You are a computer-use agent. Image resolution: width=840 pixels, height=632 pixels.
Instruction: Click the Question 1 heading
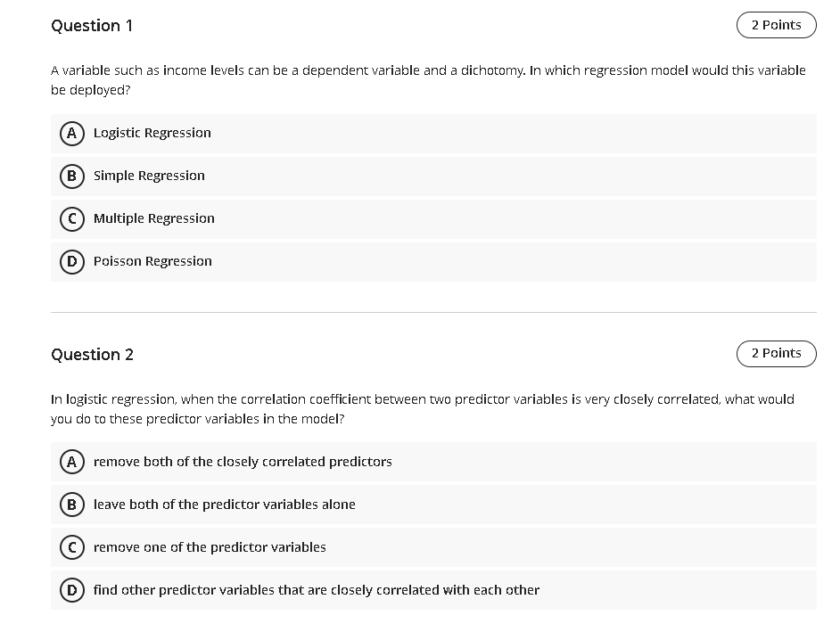click(92, 26)
